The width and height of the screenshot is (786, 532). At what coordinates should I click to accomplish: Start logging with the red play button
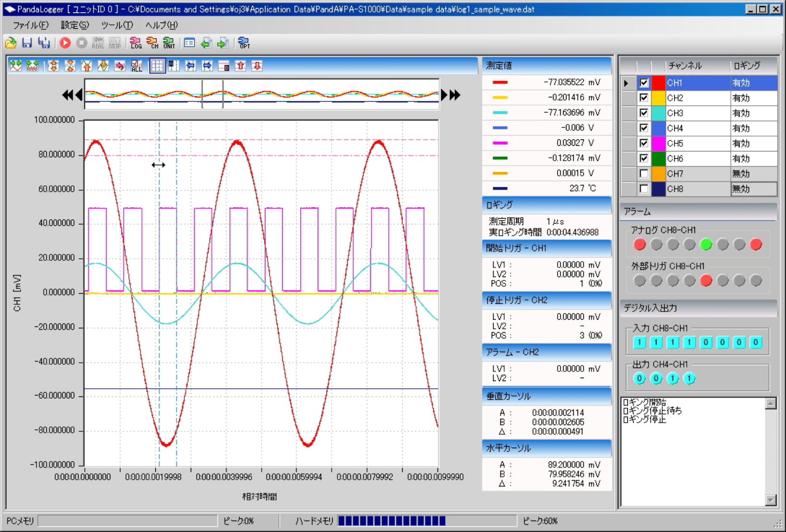(x=65, y=43)
